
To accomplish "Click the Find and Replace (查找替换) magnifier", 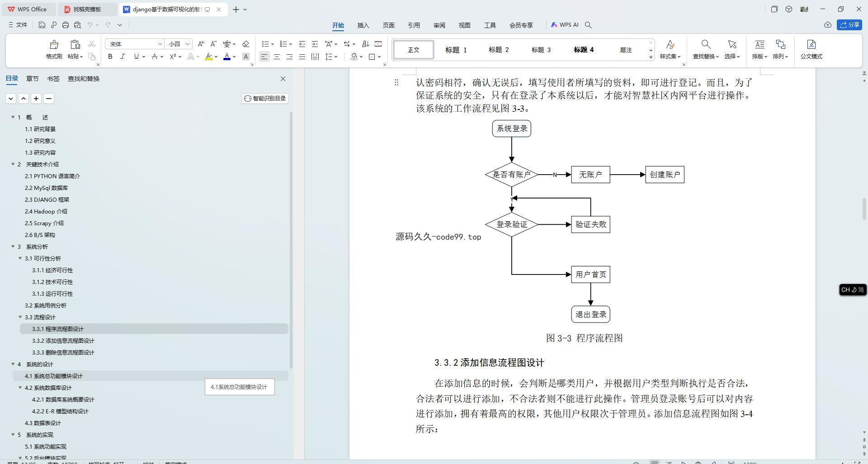I will [x=705, y=44].
